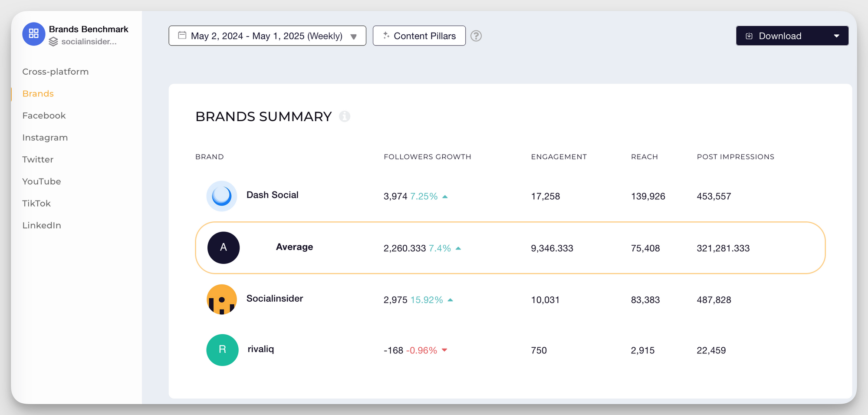The image size is (868, 415).
Task: Click Socialinsider engagement value 10,031
Action: tap(545, 300)
